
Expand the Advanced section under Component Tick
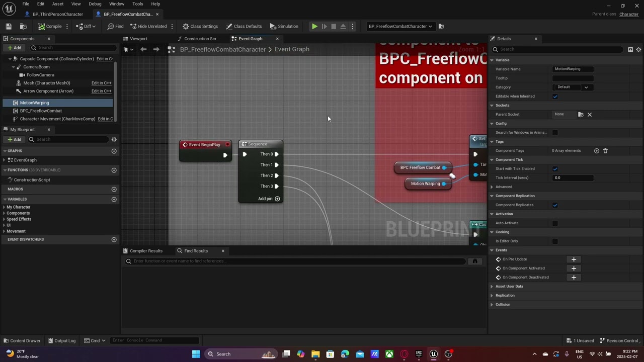(x=492, y=187)
